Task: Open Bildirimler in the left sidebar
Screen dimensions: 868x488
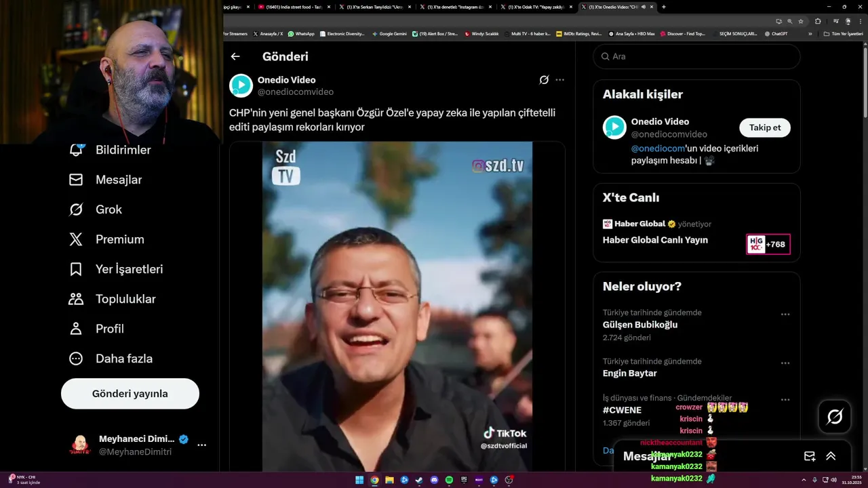Action: 110,150
